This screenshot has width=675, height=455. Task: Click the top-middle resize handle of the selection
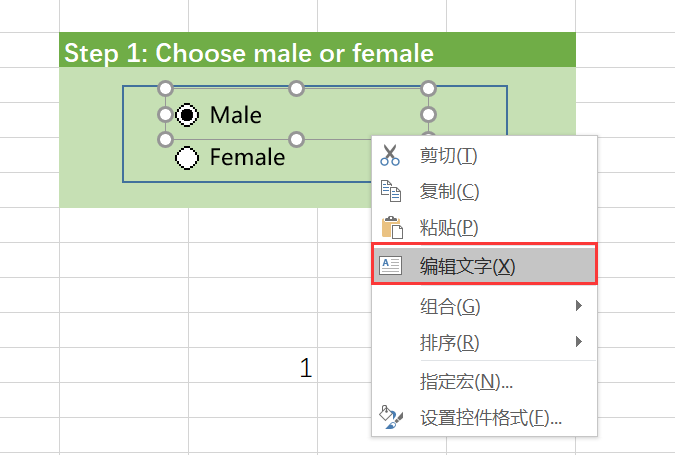[297, 89]
